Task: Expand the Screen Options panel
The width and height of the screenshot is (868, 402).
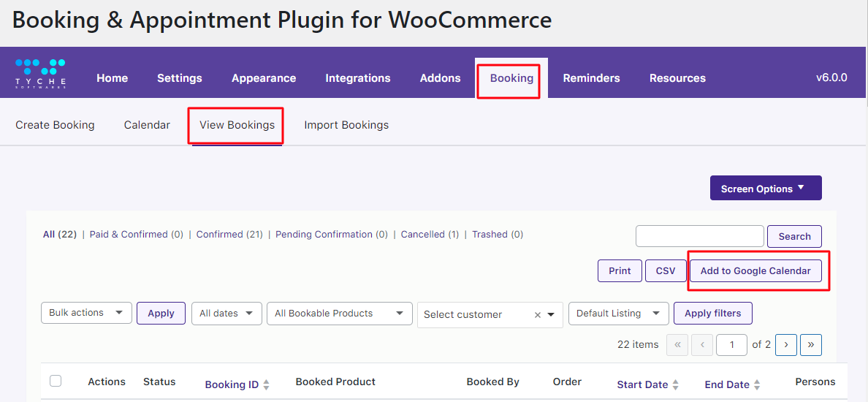Action: [x=766, y=189]
